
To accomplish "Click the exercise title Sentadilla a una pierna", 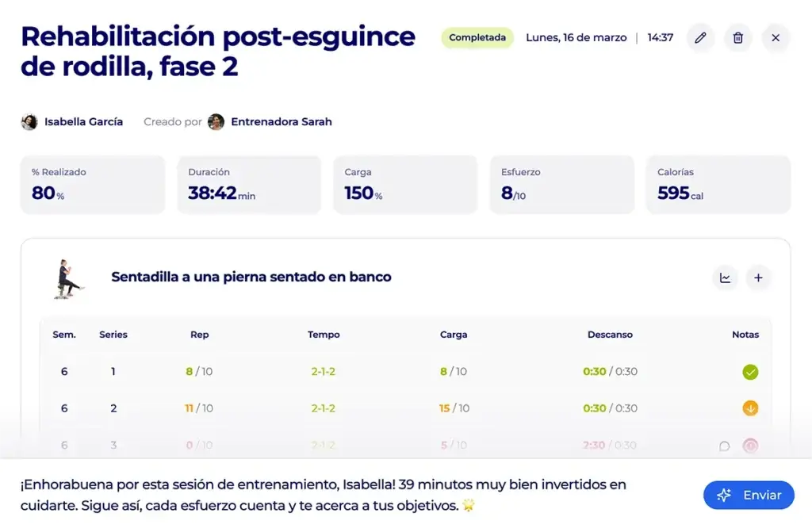I will point(251,277).
